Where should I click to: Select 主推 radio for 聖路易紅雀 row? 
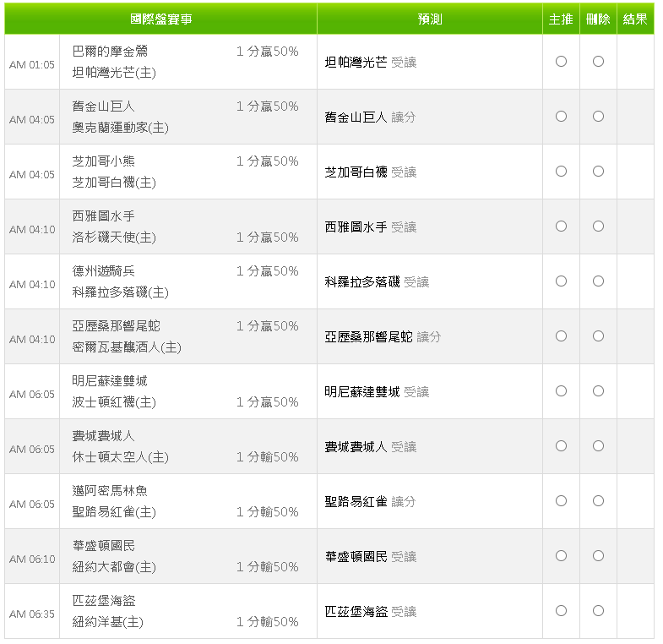coord(561,501)
